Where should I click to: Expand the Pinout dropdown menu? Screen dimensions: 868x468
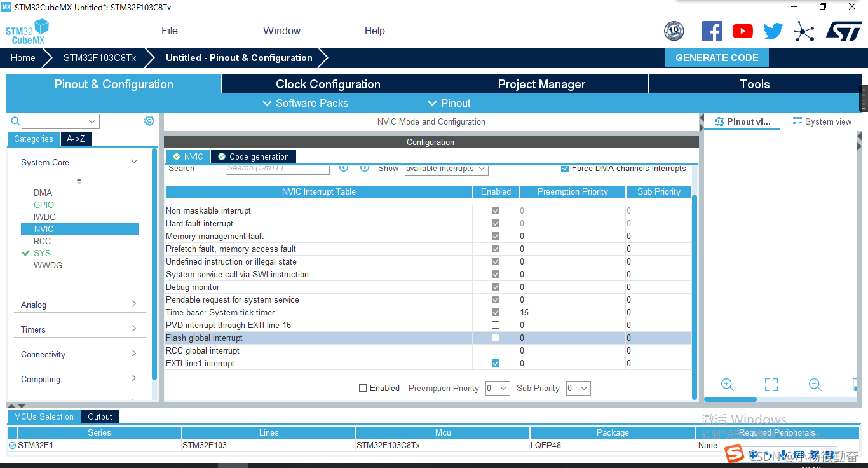tap(449, 103)
